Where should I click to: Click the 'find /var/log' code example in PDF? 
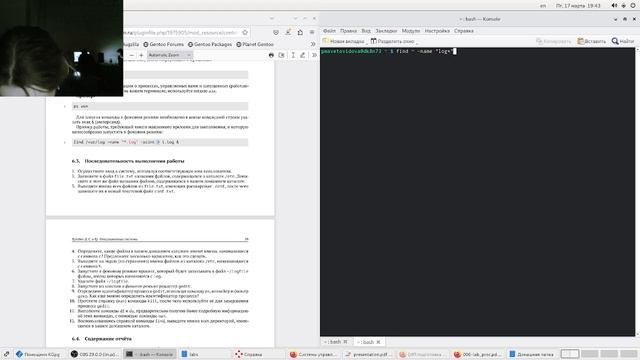(x=160, y=142)
